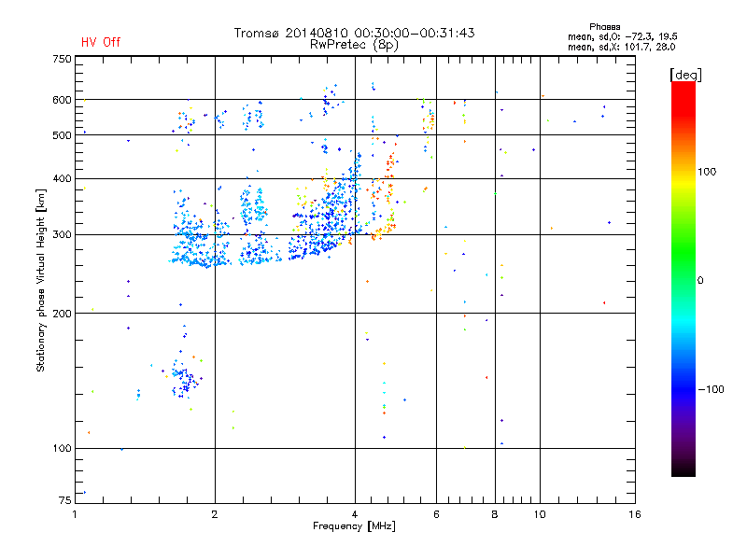Viewport: 747px width, 560px height.
Task: Select 'mean, sd,X: 101.7, 28.0' text
Action: coord(621,47)
